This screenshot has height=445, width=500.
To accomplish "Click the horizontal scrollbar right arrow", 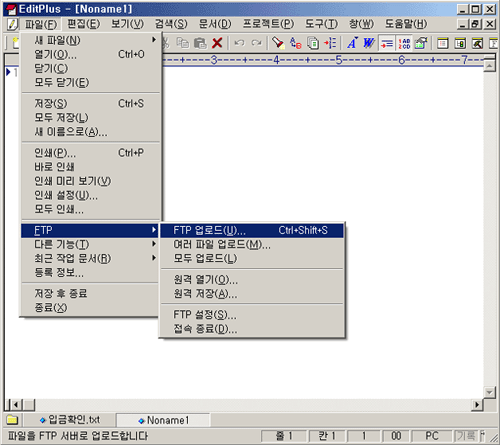I will (x=477, y=405).
